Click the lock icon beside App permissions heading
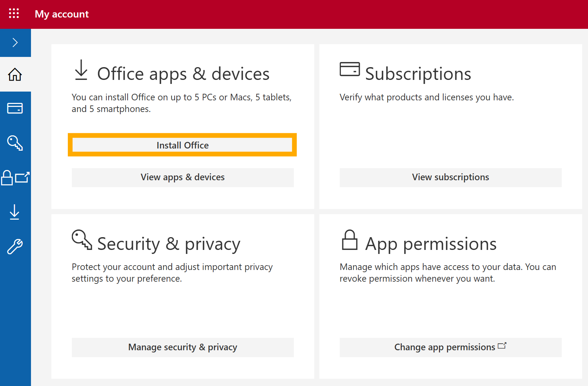The image size is (588, 386). [x=350, y=240]
